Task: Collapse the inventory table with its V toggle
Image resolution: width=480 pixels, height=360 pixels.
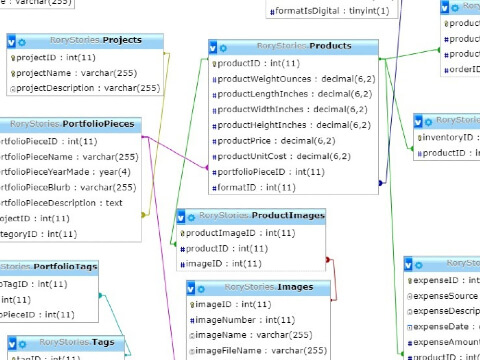Action: click(418, 122)
